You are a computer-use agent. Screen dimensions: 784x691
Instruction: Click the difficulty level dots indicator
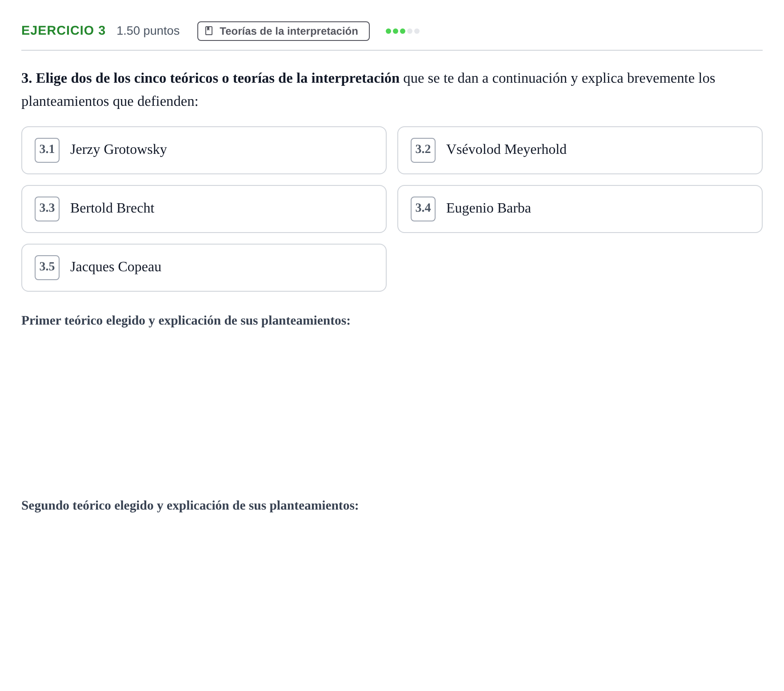pyautogui.click(x=403, y=31)
